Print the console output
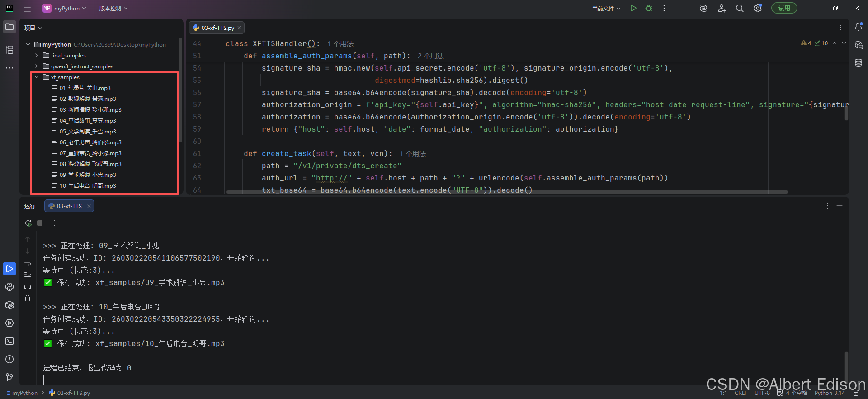Screen dimensions: 868x399 click(x=28, y=286)
